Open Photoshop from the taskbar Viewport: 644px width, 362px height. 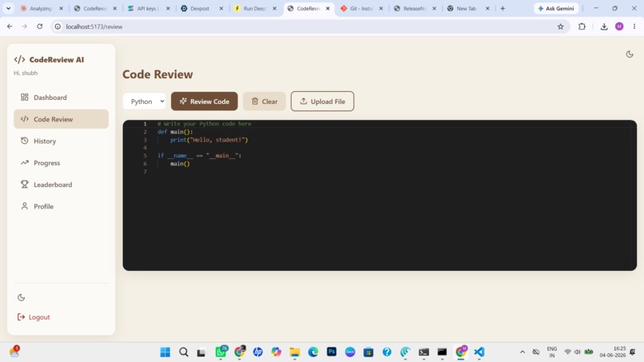332,352
